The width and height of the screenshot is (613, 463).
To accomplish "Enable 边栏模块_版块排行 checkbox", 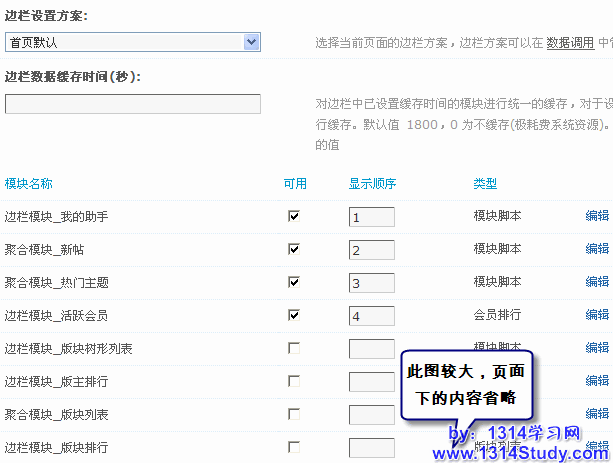I will click(x=294, y=447).
